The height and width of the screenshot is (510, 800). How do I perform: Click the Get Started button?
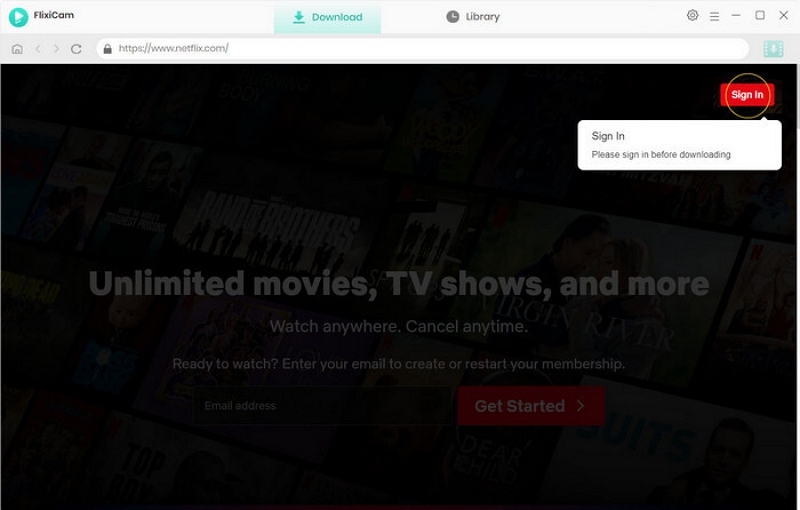(531, 406)
